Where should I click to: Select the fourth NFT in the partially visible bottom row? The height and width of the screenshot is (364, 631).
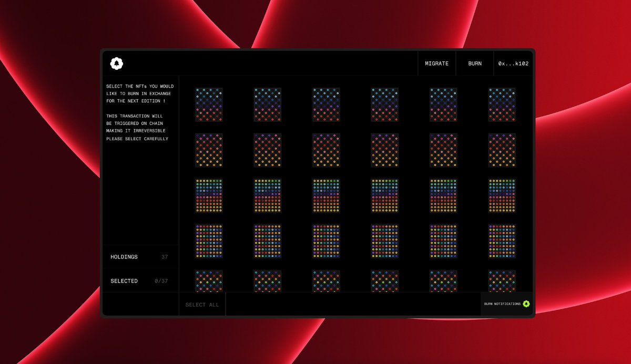pos(384,281)
